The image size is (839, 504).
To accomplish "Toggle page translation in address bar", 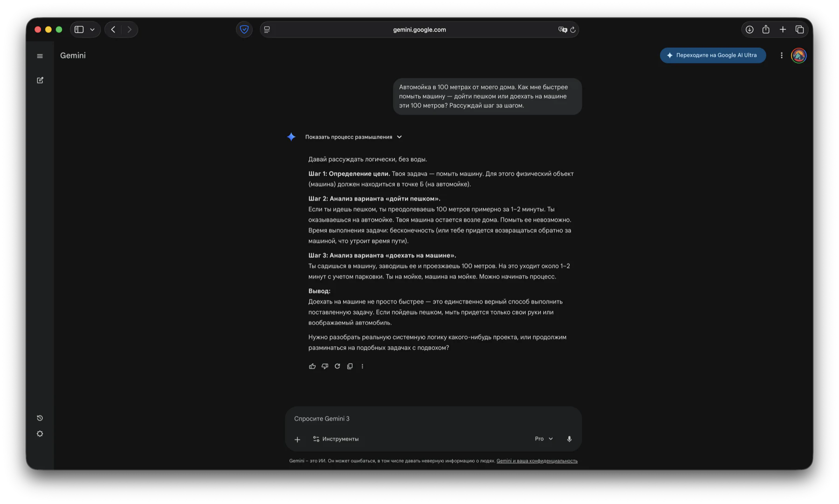I will [x=562, y=29].
